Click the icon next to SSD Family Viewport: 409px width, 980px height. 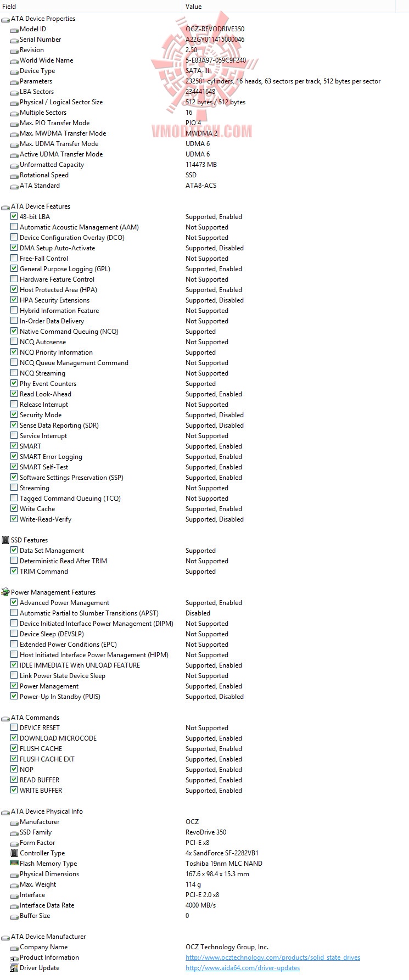point(14,832)
